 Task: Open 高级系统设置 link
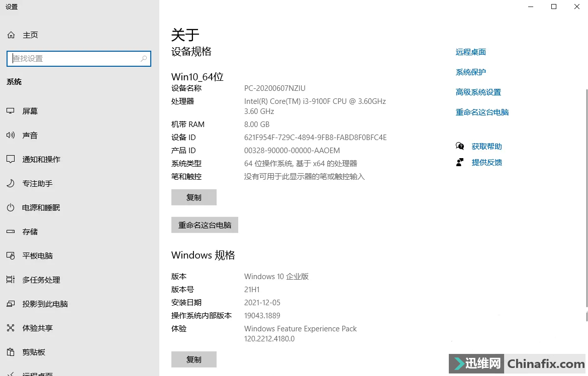tap(478, 92)
